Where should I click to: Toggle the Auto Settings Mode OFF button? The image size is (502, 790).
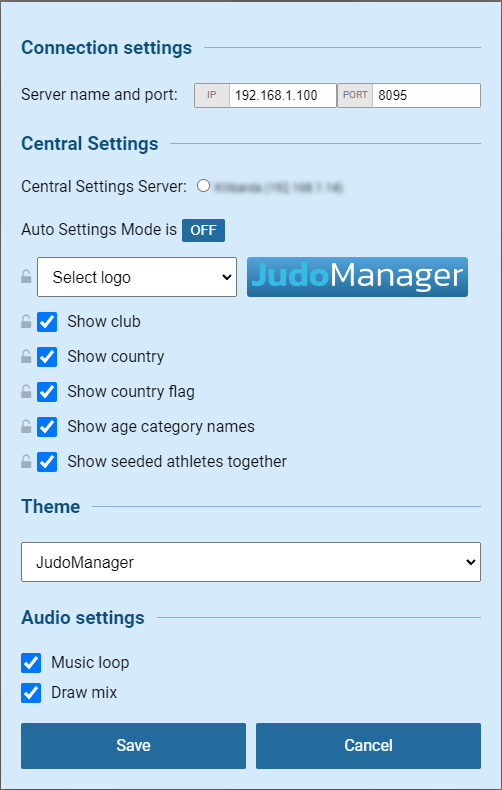(204, 230)
